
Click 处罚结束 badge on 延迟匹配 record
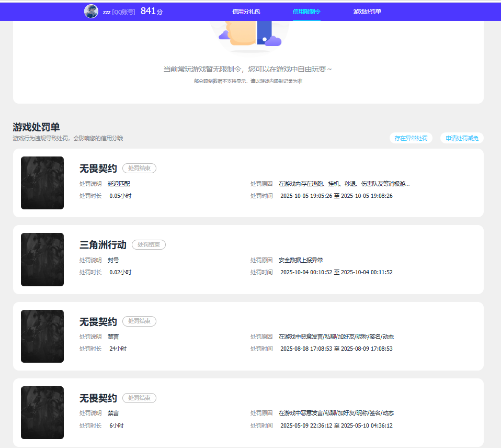pyautogui.click(x=139, y=168)
